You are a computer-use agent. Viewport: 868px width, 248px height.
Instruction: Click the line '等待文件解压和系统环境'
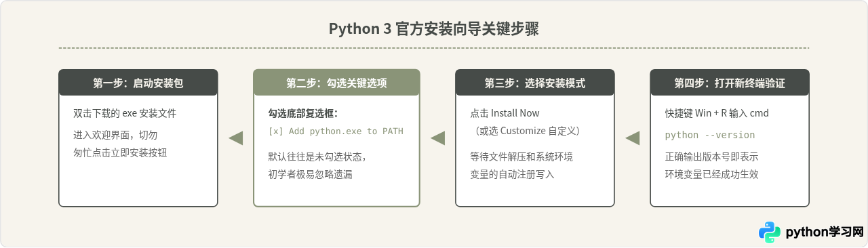click(x=521, y=157)
